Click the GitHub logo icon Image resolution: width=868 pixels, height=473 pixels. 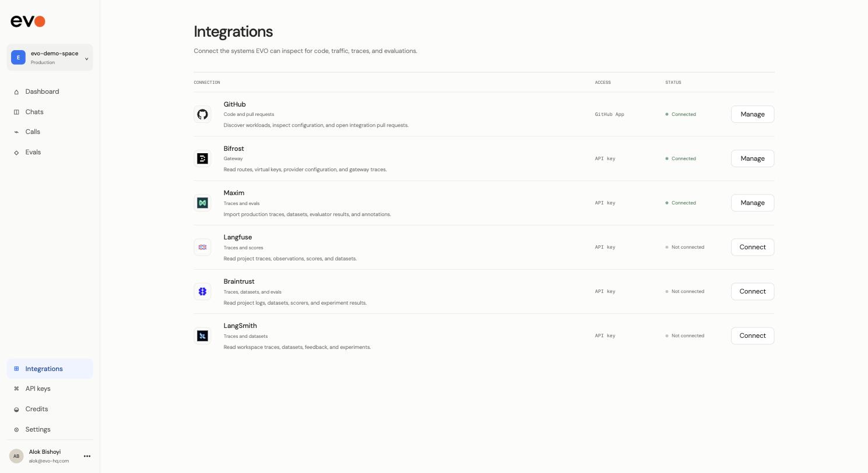point(202,114)
